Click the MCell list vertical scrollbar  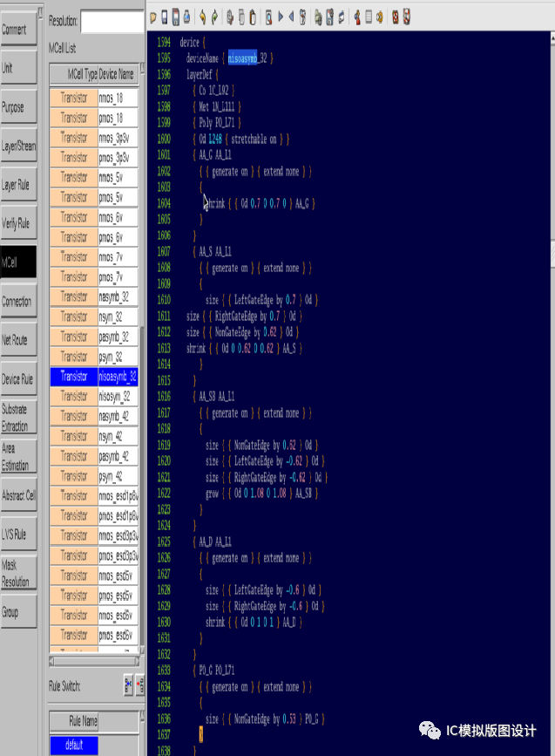click(142, 358)
